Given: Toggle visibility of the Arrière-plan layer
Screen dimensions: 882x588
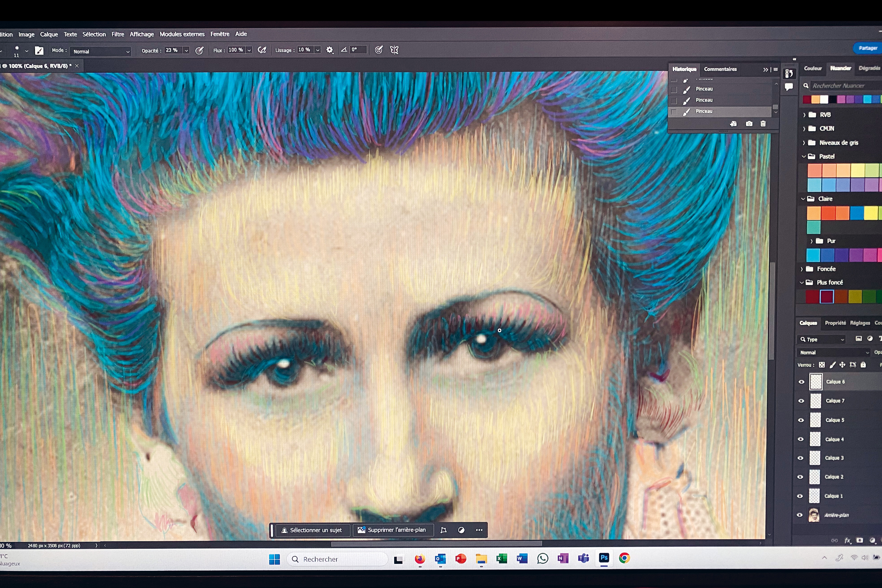Looking at the screenshot, I should point(800,515).
